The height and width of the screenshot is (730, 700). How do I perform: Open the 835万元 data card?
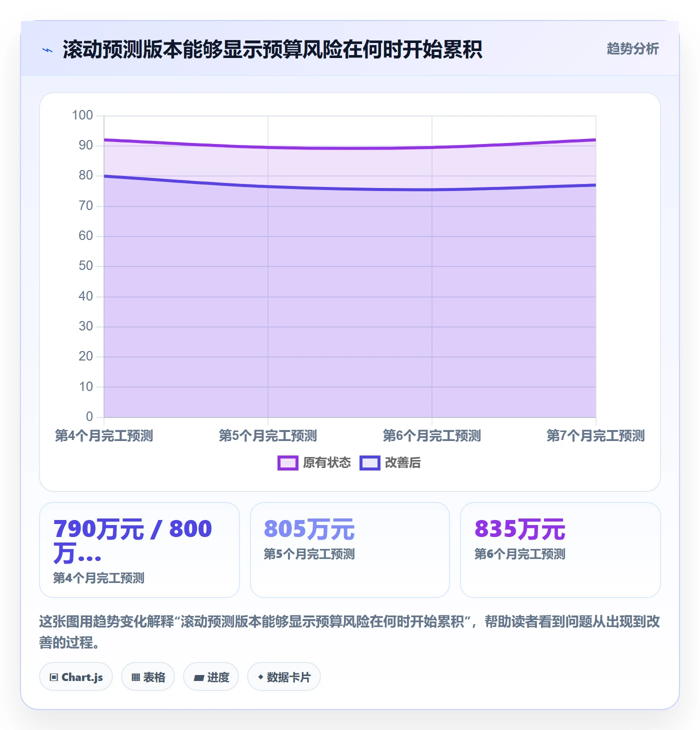[560, 550]
